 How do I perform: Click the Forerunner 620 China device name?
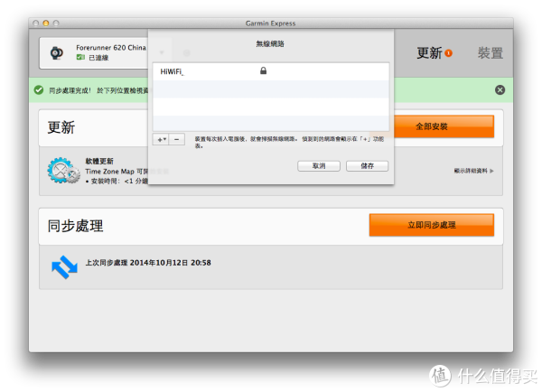tap(111, 48)
